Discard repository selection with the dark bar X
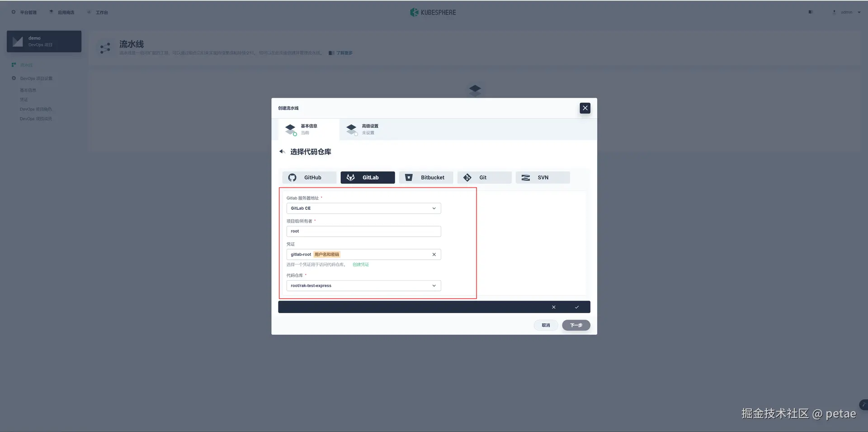 554,307
